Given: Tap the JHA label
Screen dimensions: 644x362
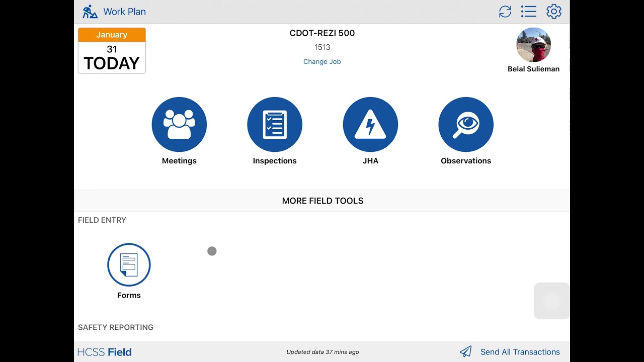Looking at the screenshot, I should (x=370, y=161).
